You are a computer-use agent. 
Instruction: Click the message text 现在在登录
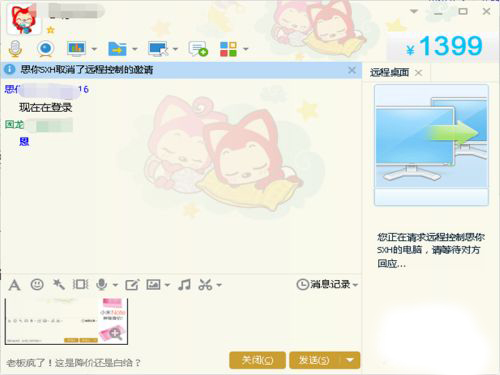46,107
